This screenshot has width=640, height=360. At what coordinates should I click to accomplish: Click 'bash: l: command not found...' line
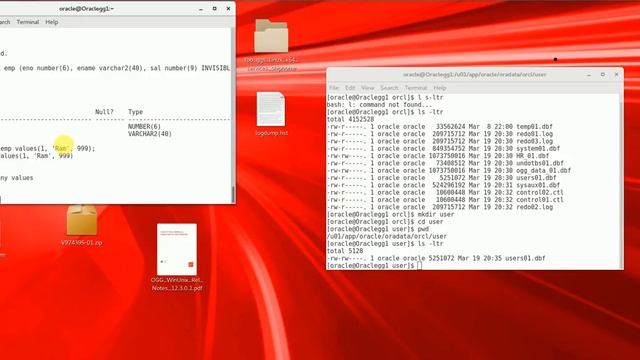click(379, 104)
